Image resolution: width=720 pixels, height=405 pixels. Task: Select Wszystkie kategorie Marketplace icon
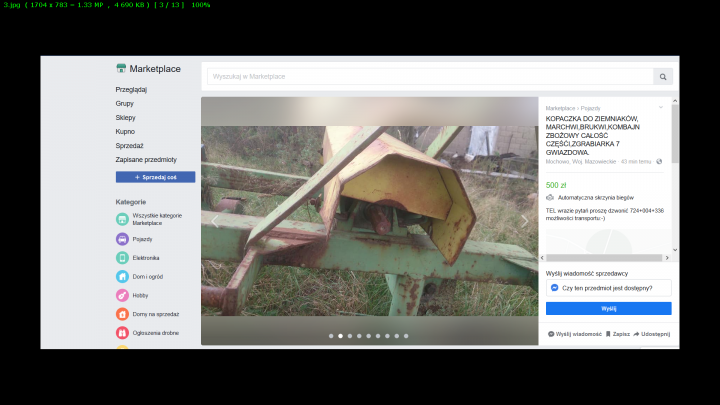[x=122, y=218]
